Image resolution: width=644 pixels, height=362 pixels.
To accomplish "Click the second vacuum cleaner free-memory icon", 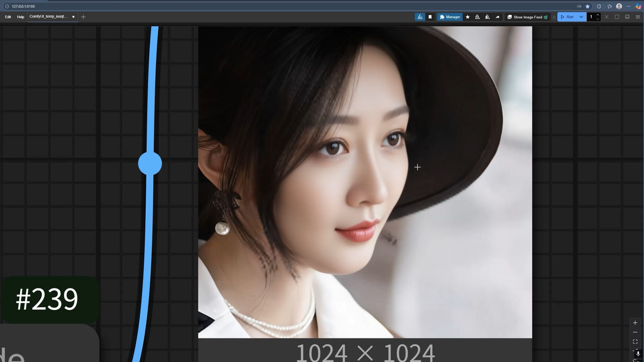I will click(x=488, y=17).
